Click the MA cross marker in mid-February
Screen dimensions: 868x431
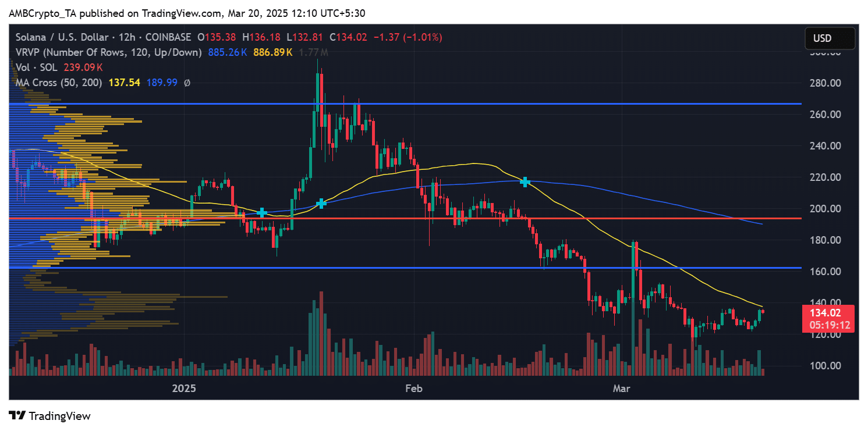click(525, 181)
